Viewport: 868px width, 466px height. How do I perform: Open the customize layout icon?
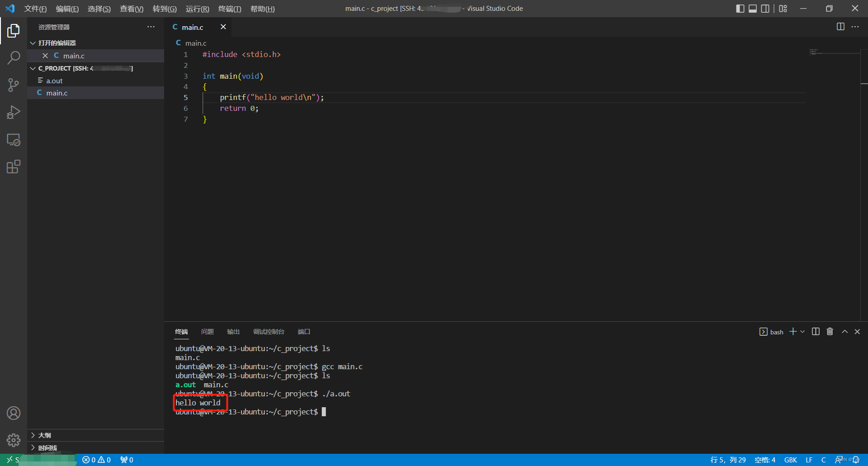(783, 9)
